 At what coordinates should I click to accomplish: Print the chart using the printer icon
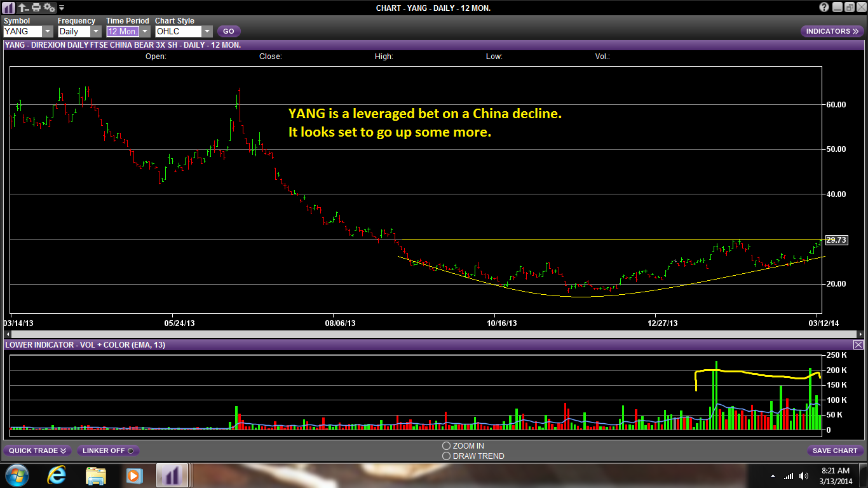coord(36,8)
